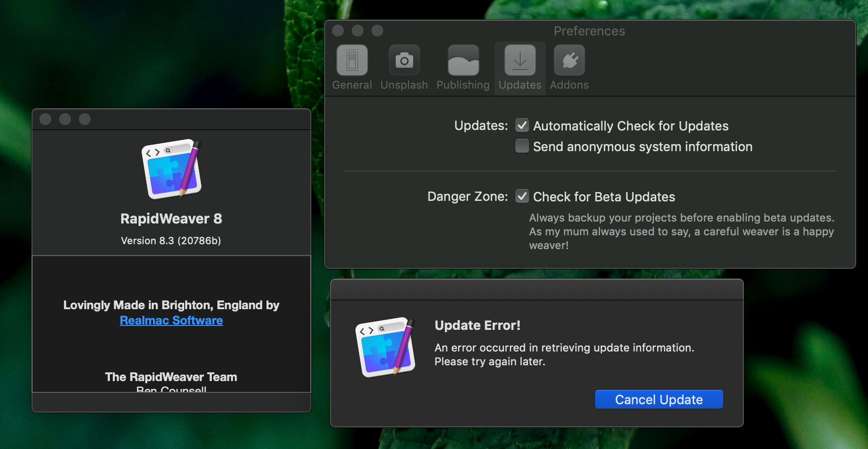The width and height of the screenshot is (868, 449).
Task: Minimize the About RapidWeaver window
Action: 65,119
